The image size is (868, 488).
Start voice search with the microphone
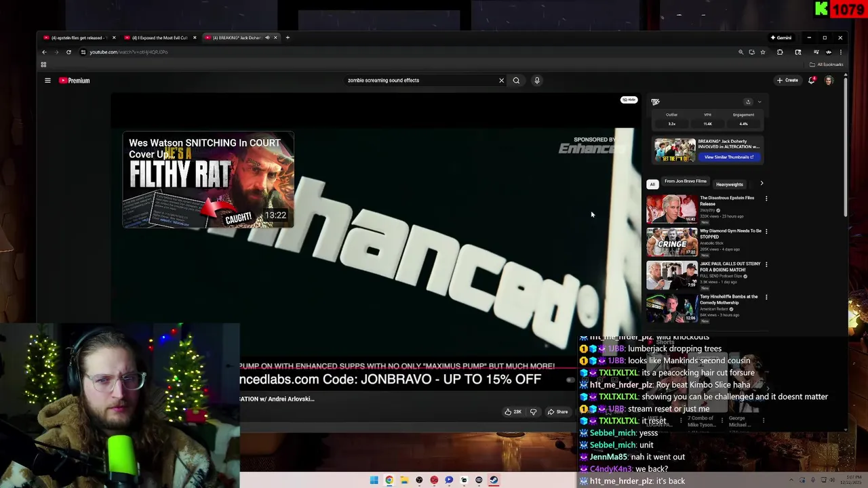tap(536, 81)
